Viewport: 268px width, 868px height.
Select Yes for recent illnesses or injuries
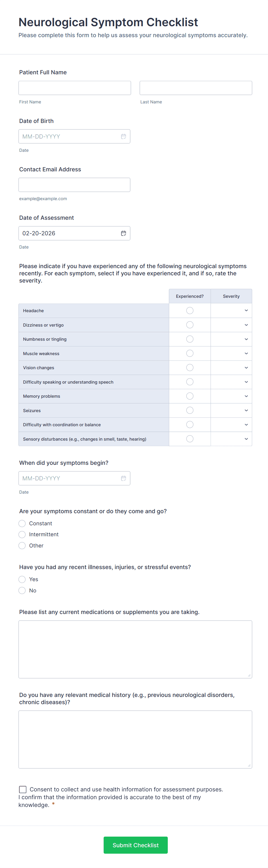point(22,579)
